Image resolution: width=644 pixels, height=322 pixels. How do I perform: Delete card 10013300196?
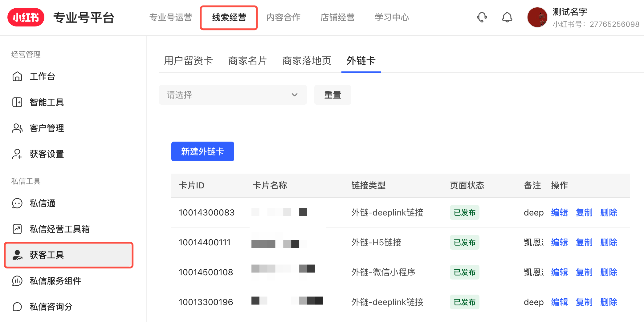pyautogui.click(x=609, y=302)
